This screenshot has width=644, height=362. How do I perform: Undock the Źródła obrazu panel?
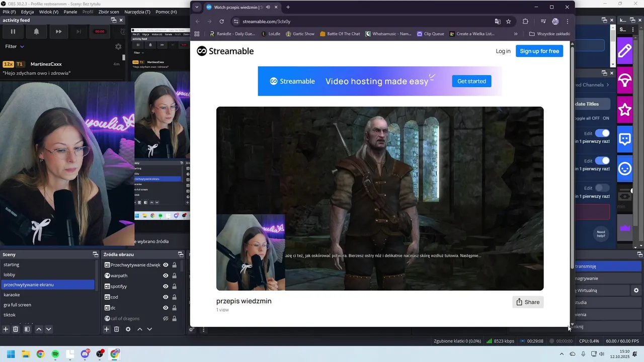181,254
